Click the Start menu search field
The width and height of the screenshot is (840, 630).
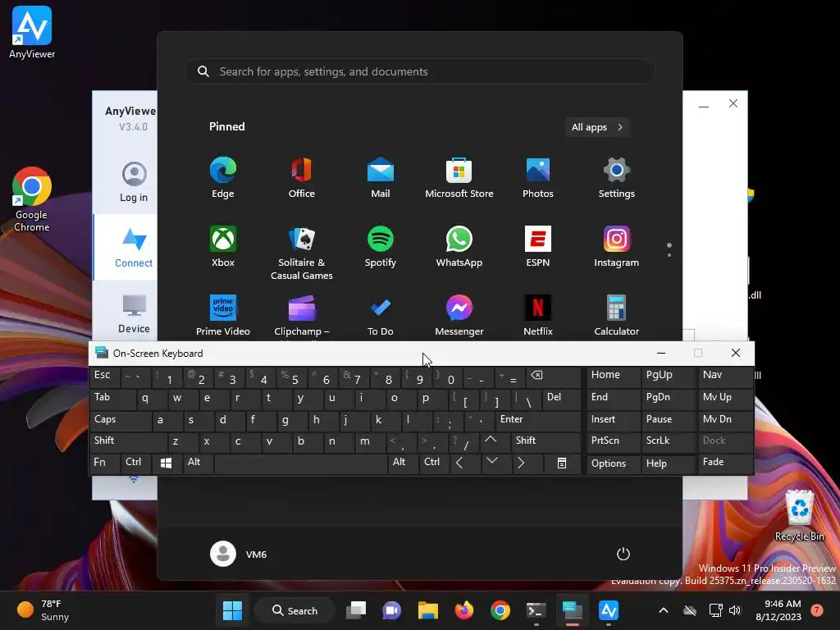420,71
